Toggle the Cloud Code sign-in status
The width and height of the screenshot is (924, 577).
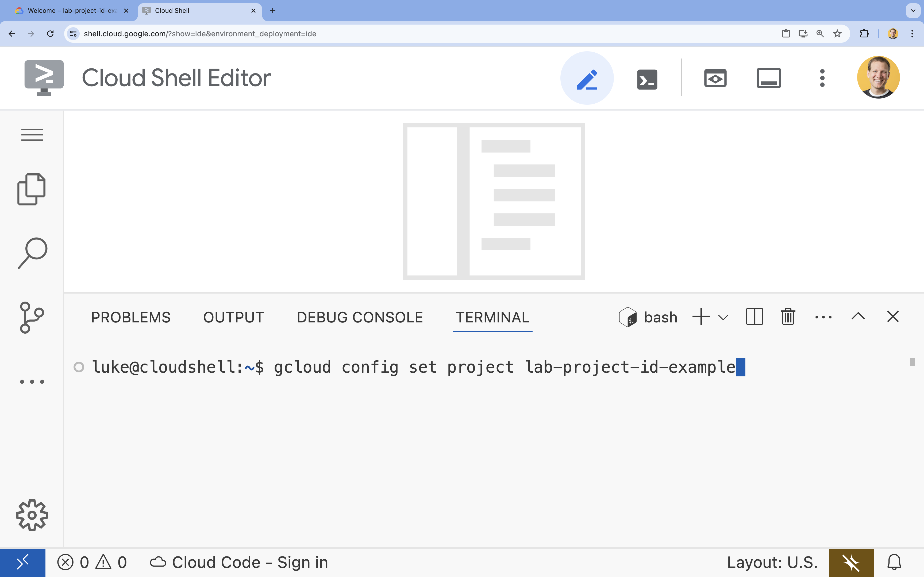click(x=238, y=562)
